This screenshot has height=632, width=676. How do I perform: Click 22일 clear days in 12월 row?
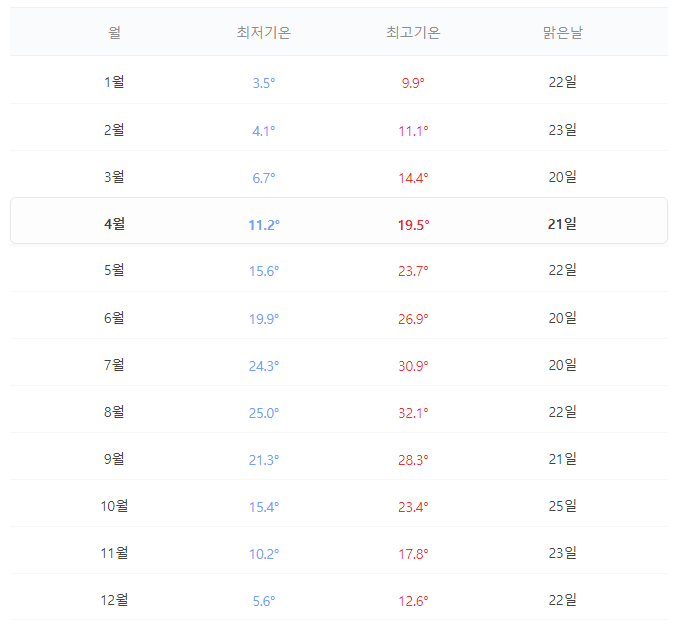pos(563,600)
